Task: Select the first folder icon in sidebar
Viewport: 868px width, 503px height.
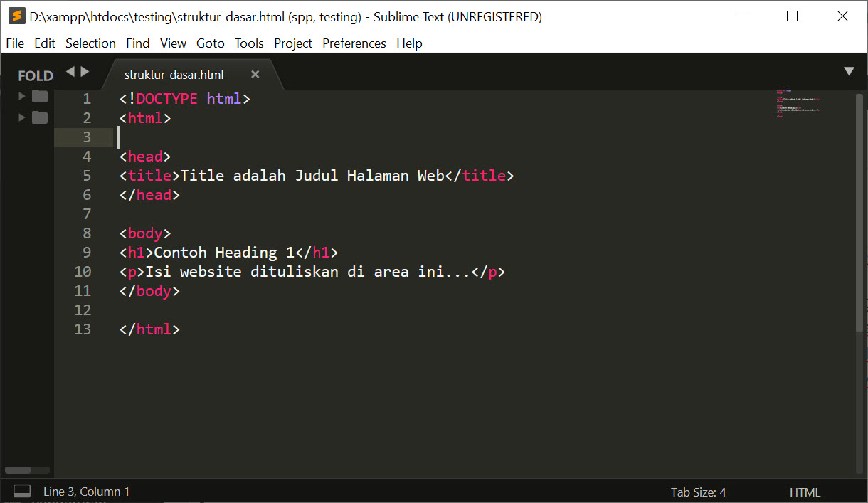Action: pyautogui.click(x=40, y=96)
